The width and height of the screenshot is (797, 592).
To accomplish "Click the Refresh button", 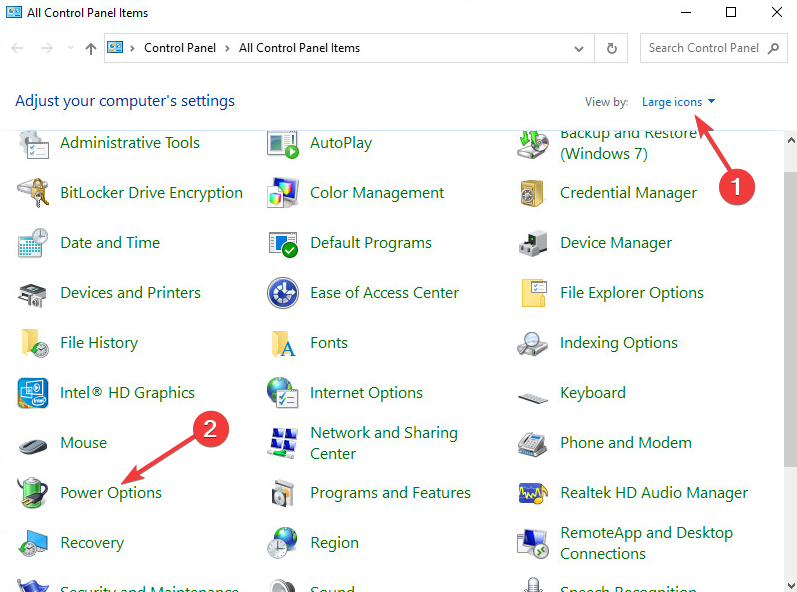I will (x=611, y=48).
